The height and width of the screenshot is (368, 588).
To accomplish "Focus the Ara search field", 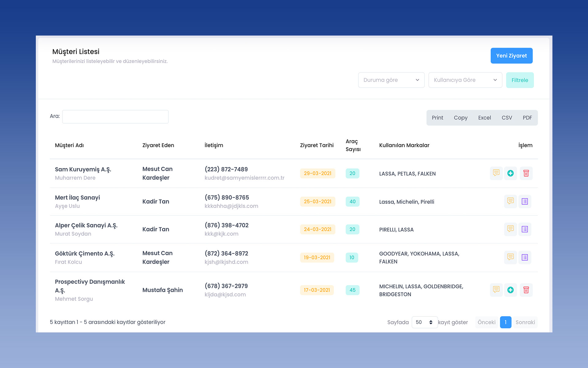I will pyautogui.click(x=115, y=117).
